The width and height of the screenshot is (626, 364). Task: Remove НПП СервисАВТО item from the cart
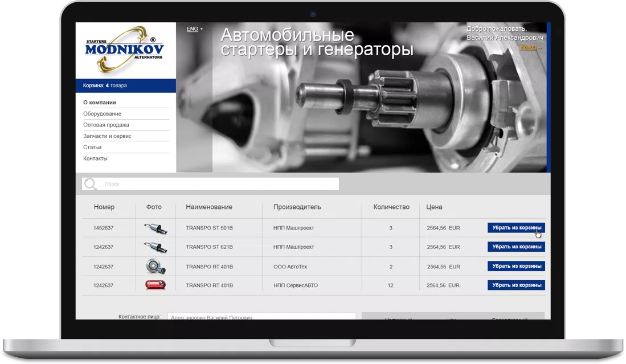tap(516, 285)
